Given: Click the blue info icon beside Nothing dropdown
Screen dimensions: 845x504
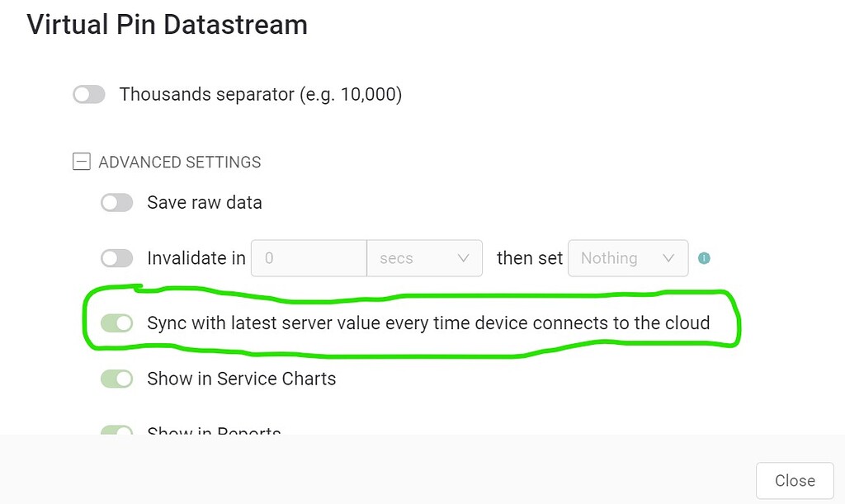Looking at the screenshot, I should 704,258.
